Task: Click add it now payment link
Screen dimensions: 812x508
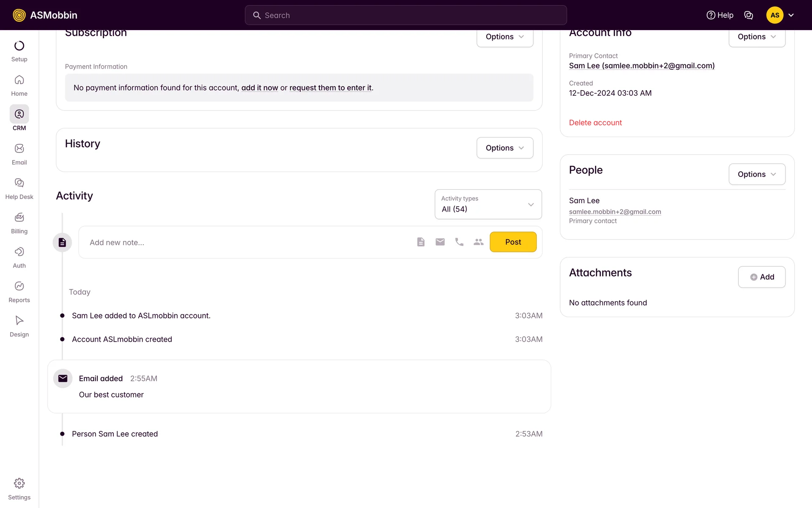Action: pyautogui.click(x=259, y=88)
